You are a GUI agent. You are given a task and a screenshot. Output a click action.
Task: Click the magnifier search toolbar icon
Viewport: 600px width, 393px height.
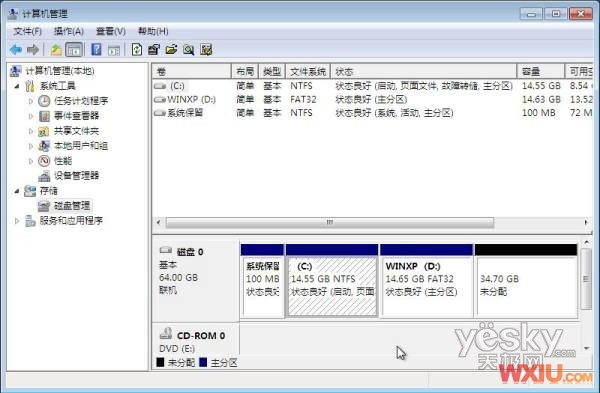[188, 50]
